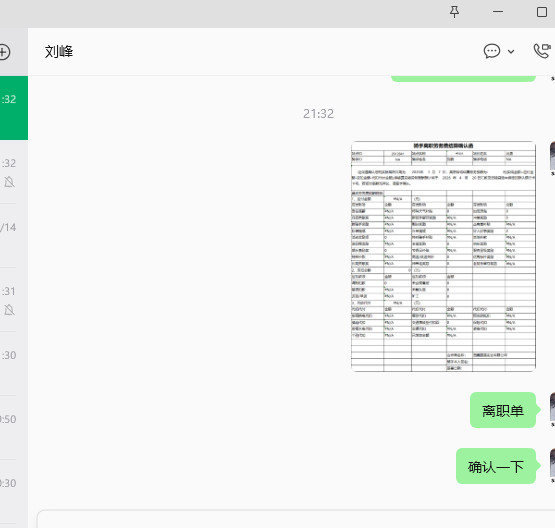Click the sender avatar beside the image
This screenshot has width=555, height=528.
pos(552,156)
